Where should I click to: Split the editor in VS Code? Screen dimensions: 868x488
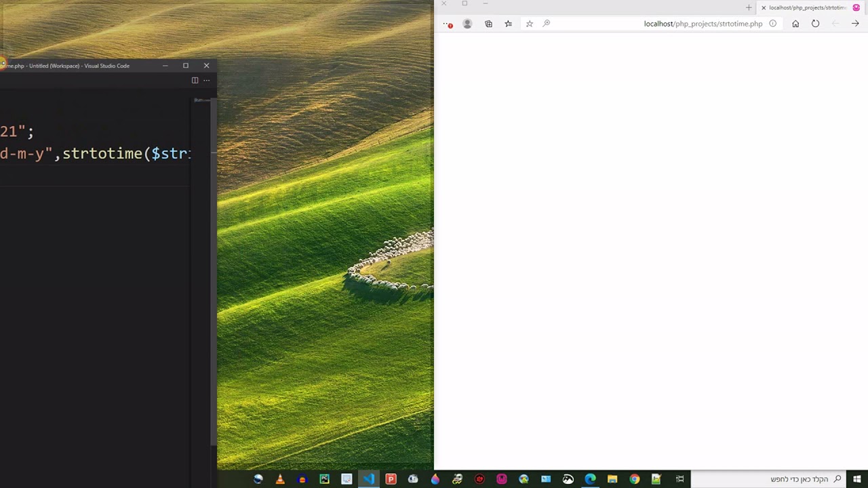point(195,80)
